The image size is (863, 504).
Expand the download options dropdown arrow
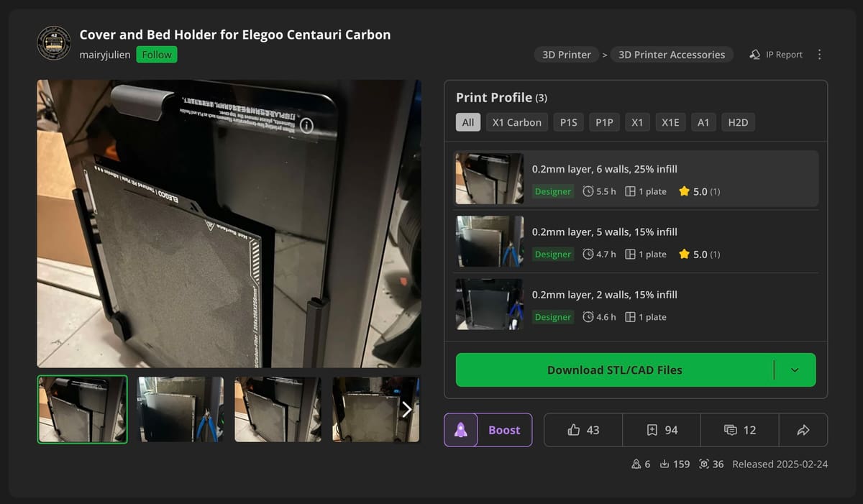coord(795,370)
